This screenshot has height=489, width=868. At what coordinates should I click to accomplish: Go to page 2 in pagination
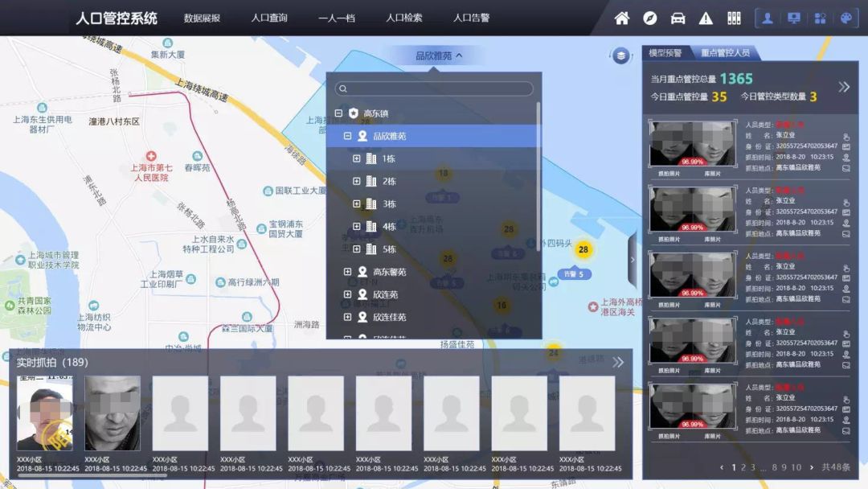743,468
